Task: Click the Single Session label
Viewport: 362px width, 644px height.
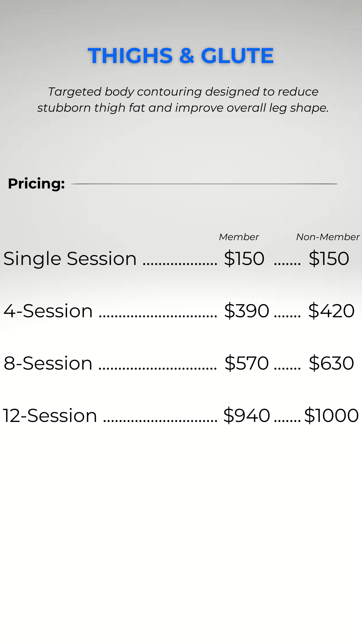Action: click(70, 259)
